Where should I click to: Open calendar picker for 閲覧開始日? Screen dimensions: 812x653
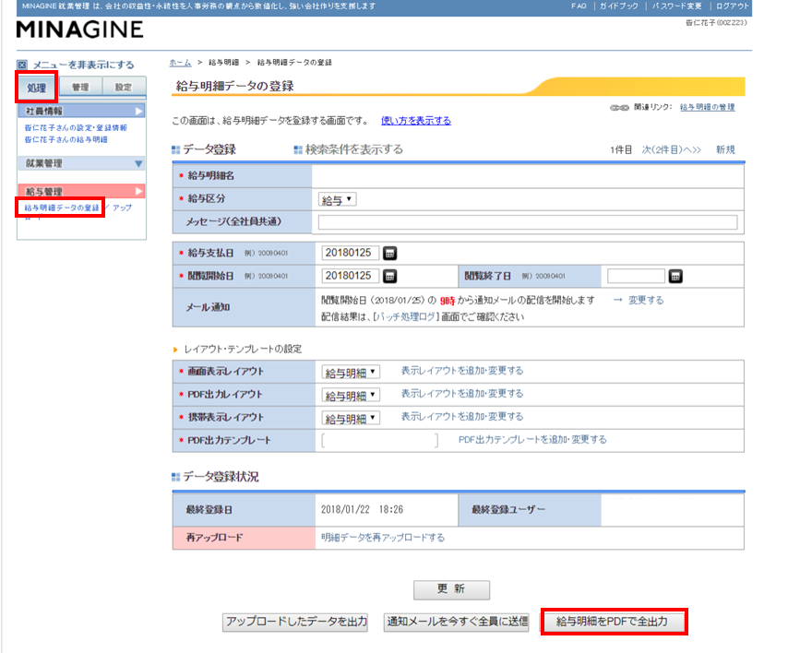[x=389, y=277]
